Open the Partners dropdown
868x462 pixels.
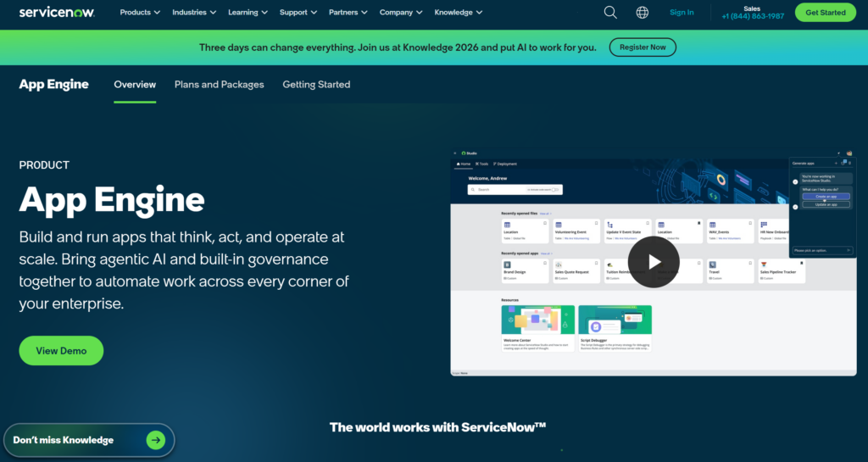[x=348, y=13]
